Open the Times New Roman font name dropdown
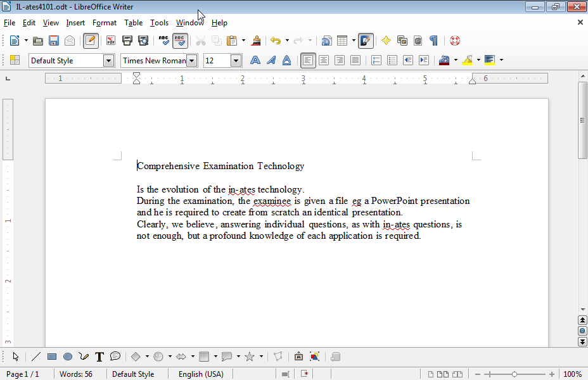Image resolution: width=588 pixels, height=380 pixels. pyautogui.click(x=191, y=60)
